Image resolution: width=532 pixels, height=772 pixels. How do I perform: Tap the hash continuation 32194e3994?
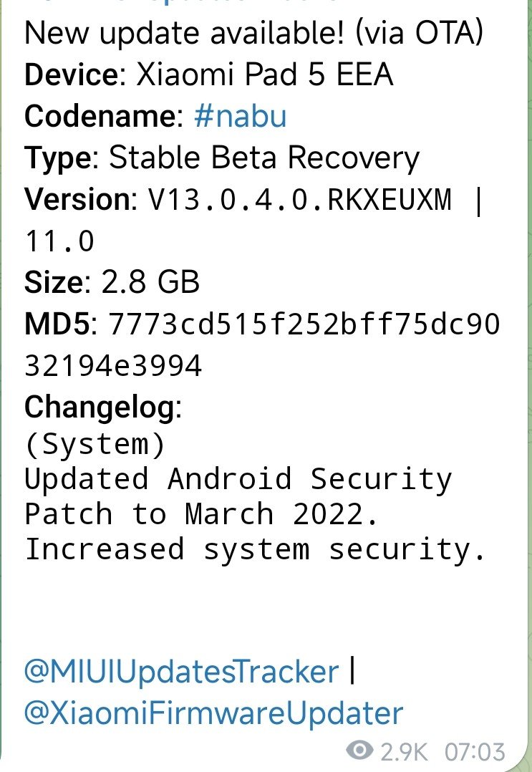[113, 366]
